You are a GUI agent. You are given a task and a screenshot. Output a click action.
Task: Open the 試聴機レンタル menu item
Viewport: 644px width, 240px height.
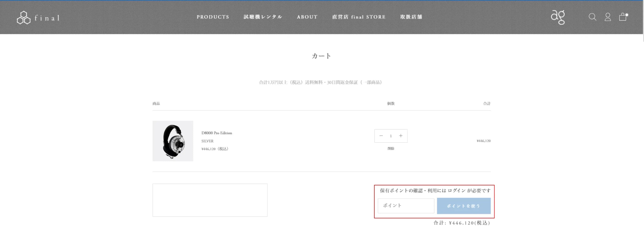[263, 17]
